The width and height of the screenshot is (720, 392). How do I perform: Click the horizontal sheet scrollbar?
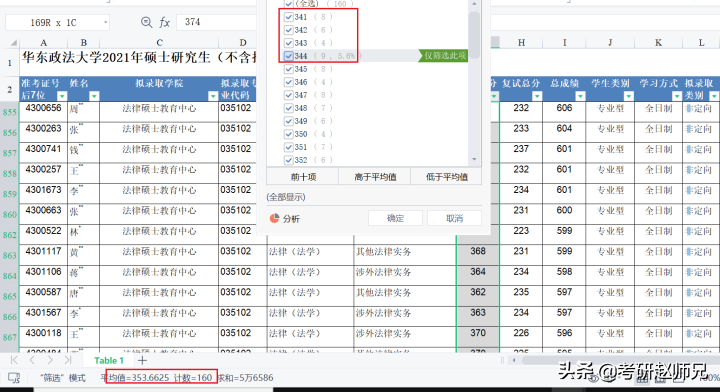pyautogui.click(x=620, y=360)
